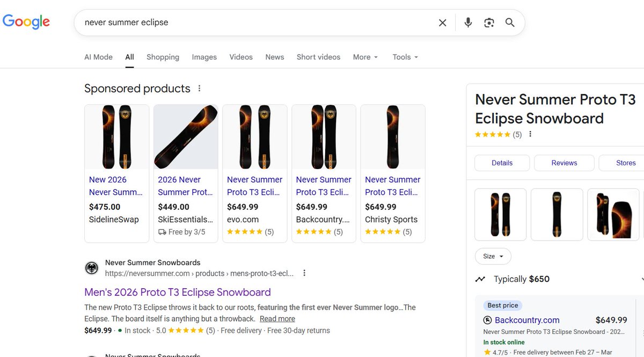This screenshot has height=357, width=644.
Task: Open SkiEssentials angled snowboard image
Action: tap(186, 137)
